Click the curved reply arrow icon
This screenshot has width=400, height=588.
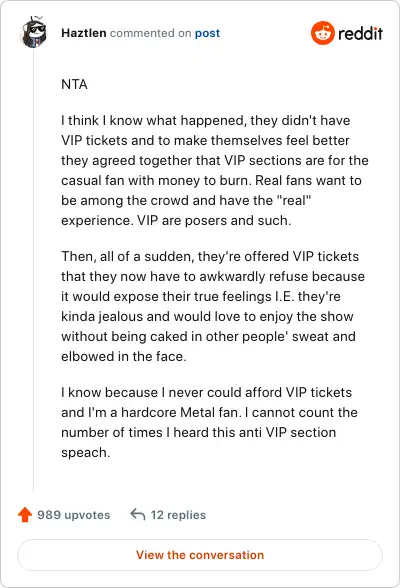[x=138, y=514]
